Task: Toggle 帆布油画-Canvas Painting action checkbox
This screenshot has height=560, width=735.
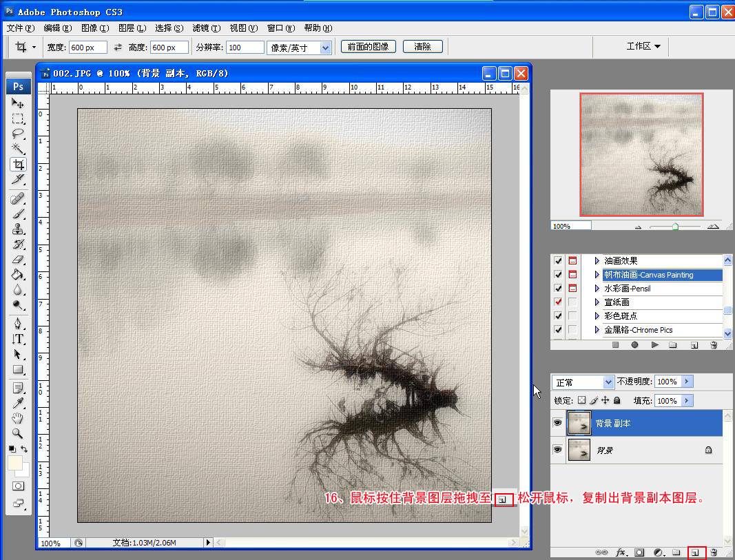Action: (558, 275)
